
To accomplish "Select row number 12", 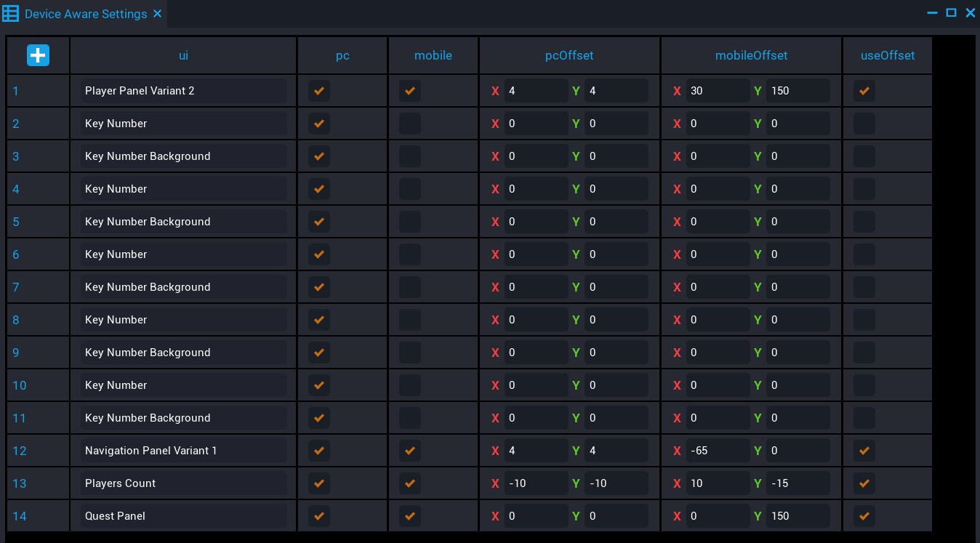I will click(20, 451).
